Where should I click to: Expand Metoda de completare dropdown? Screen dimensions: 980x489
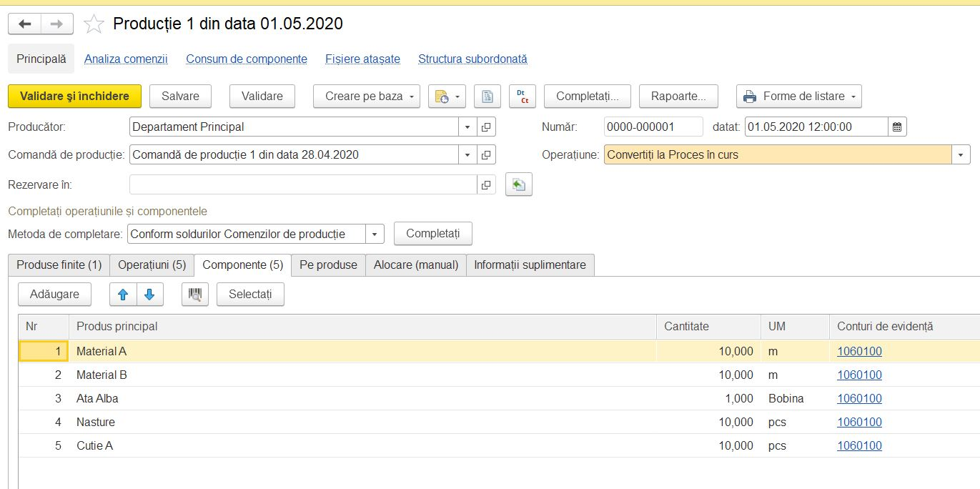[375, 234]
